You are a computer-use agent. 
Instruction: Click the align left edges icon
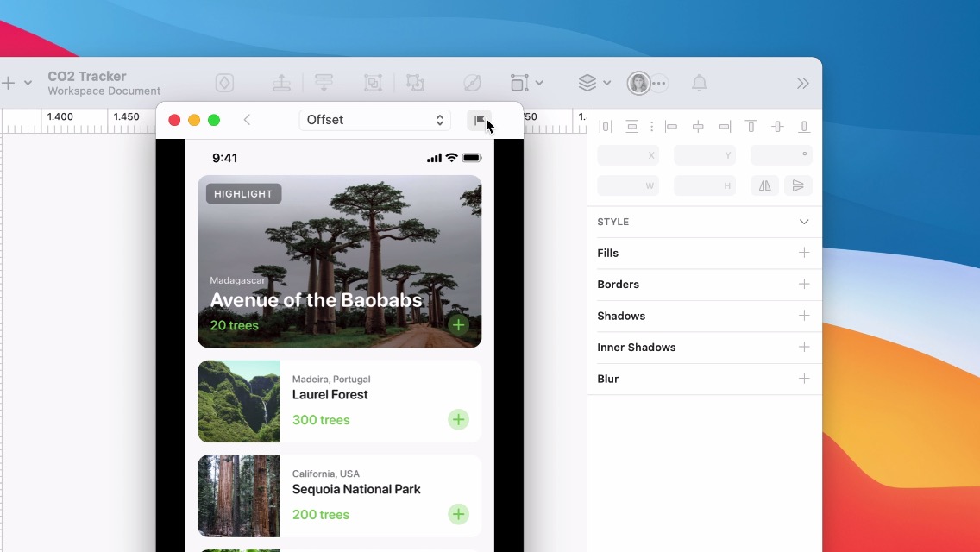(x=671, y=127)
